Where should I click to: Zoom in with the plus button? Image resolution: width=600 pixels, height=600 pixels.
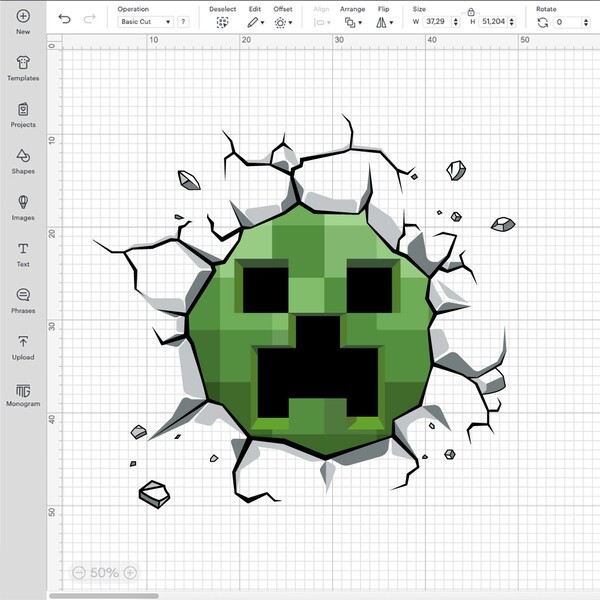click(130, 572)
